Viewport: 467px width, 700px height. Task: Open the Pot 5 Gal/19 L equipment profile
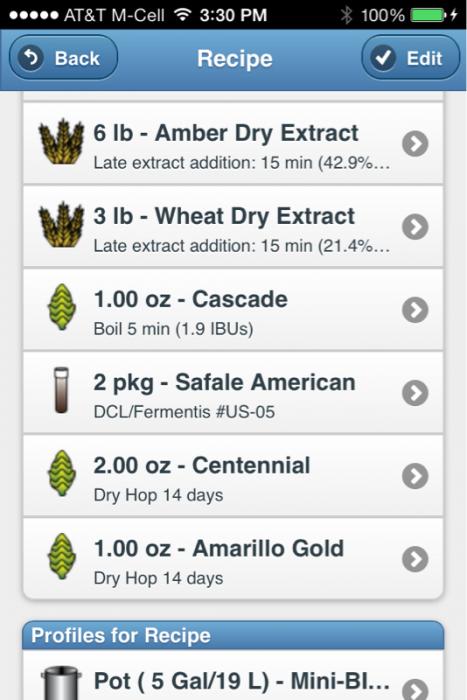(233, 675)
